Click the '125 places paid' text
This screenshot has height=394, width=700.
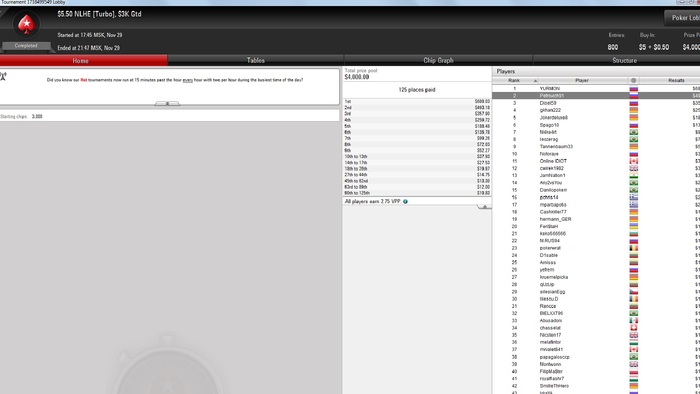point(417,90)
